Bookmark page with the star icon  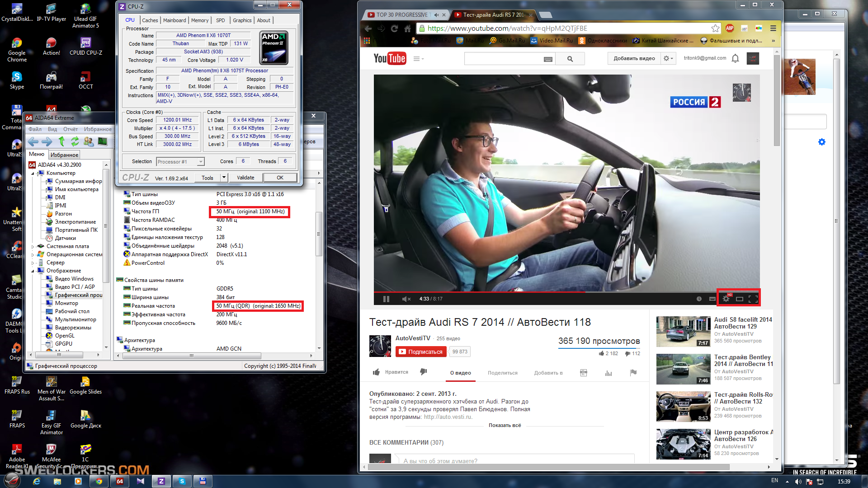[x=715, y=28]
